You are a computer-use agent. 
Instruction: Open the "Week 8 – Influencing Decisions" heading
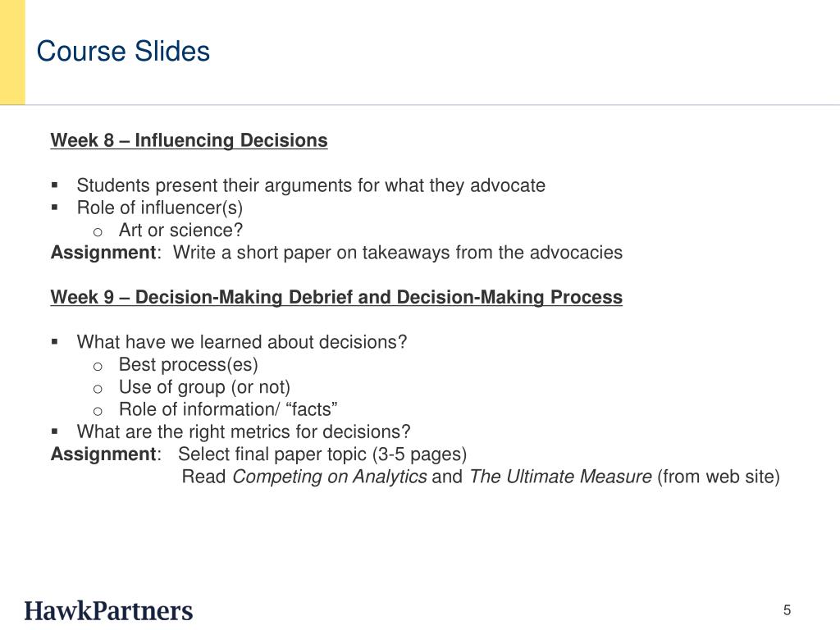189,140
